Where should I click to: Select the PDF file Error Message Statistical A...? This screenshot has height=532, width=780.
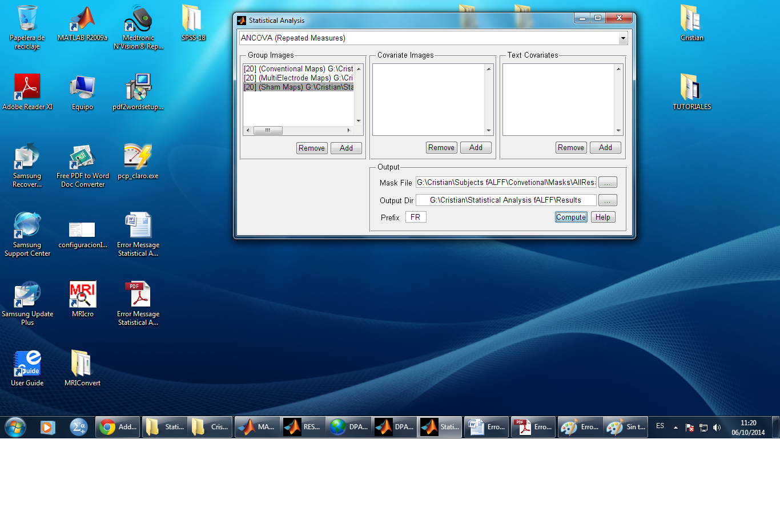tap(138, 303)
